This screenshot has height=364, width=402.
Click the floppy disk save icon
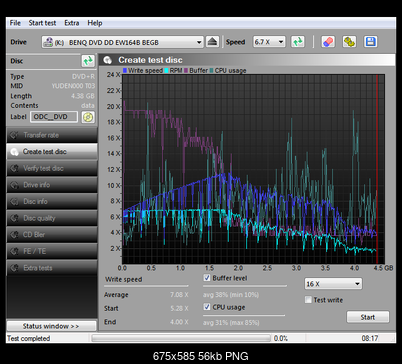tap(371, 42)
